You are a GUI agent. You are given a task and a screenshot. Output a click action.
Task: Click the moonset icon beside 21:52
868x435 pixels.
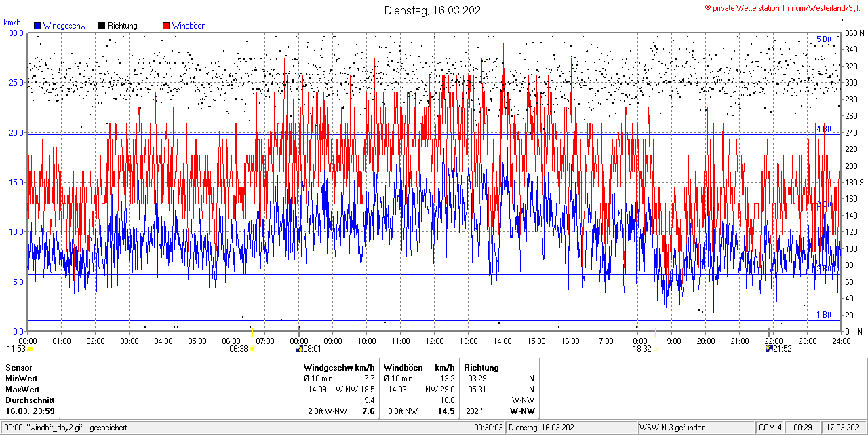768,349
